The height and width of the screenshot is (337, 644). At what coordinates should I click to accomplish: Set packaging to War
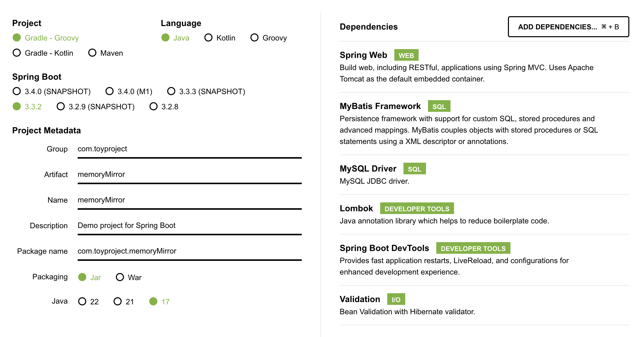coord(120,277)
